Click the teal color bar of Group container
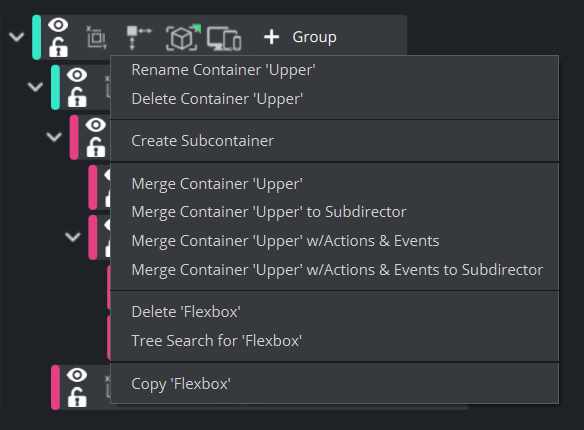Image resolution: width=584 pixels, height=430 pixels. point(36,37)
